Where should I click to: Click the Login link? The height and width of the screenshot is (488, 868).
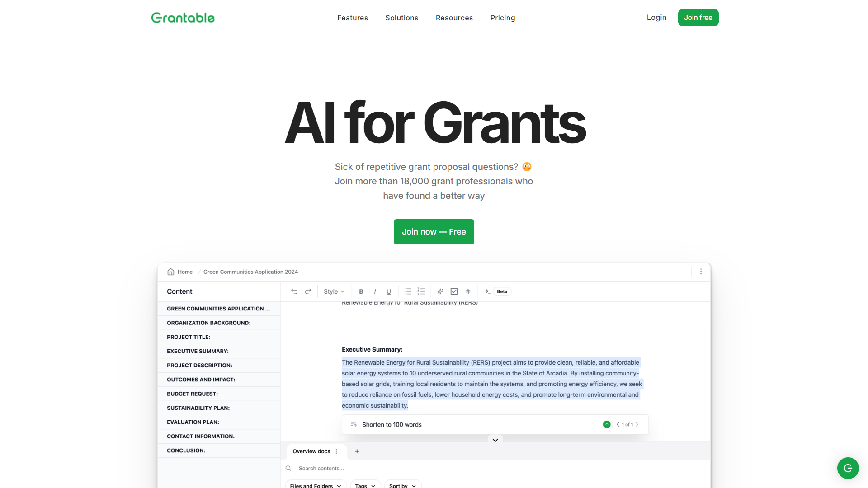coord(656,18)
